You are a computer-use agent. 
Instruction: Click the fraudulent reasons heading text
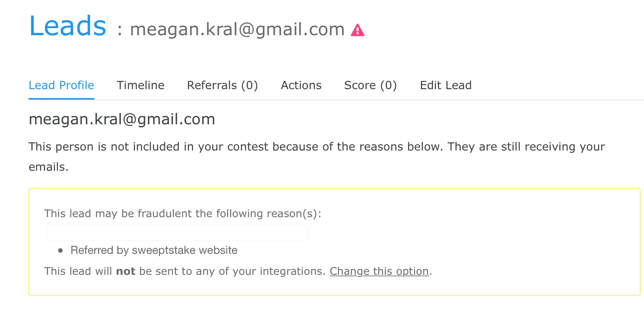coord(183,213)
